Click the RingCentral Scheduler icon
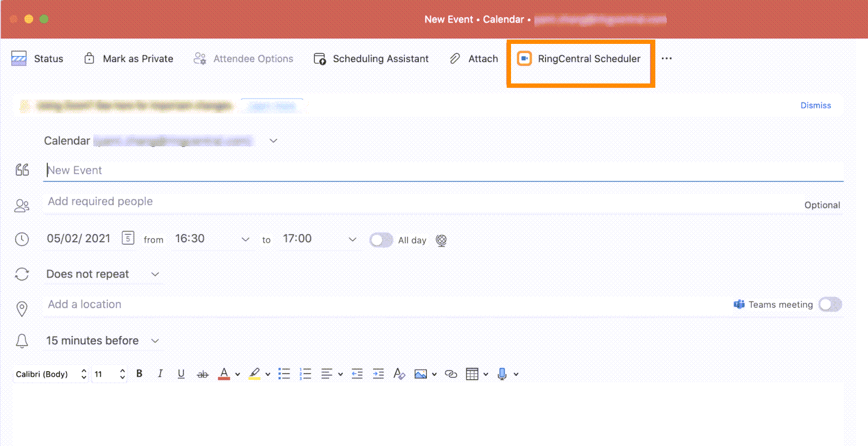Viewport: 868px width, 446px height. 524,59
